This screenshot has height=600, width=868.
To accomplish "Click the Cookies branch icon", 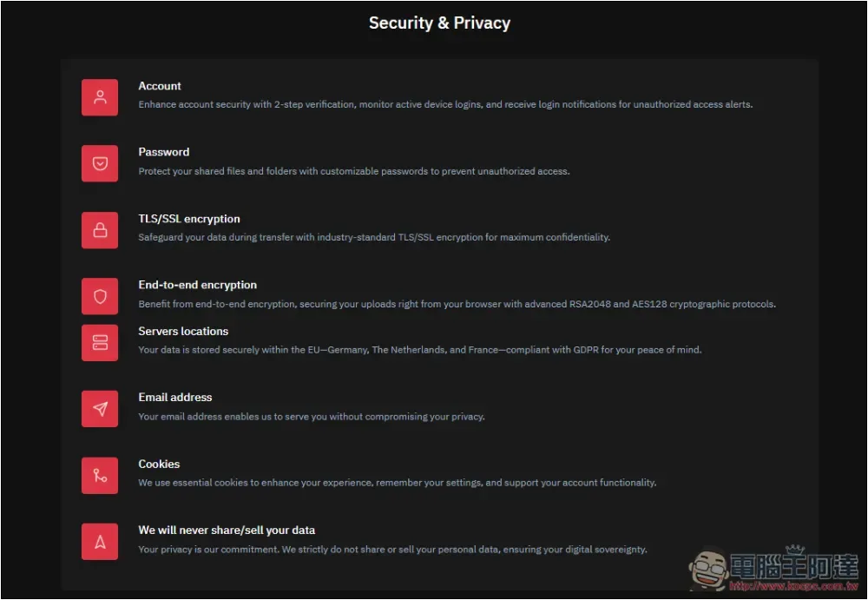I will coord(100,475).
